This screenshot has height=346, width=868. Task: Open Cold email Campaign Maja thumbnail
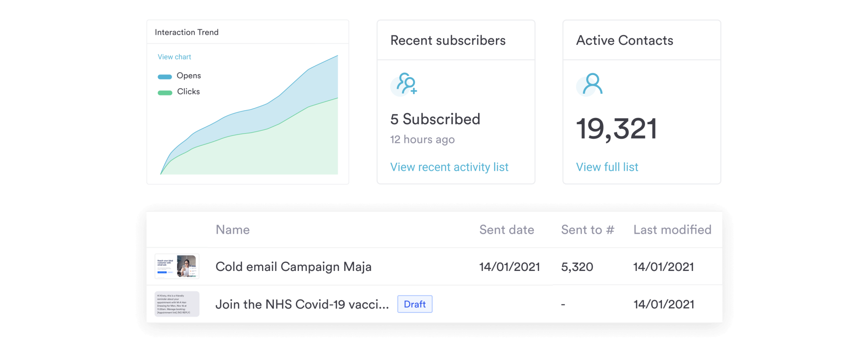(177, 266)
